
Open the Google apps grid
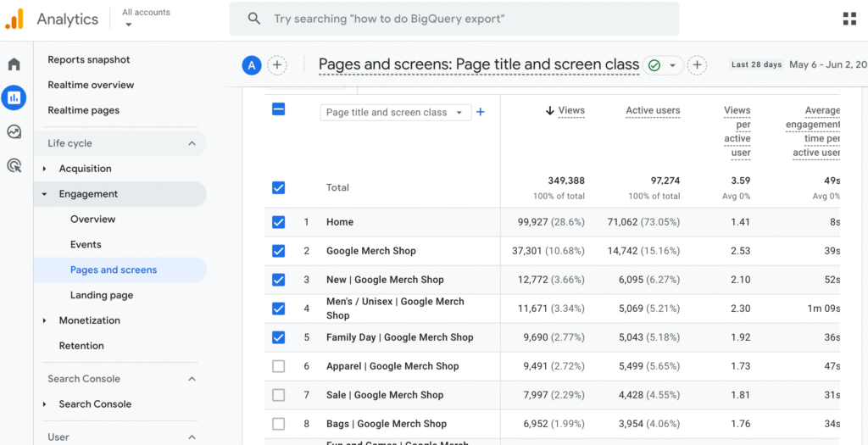pyautogui.click(x=849, y=19)
